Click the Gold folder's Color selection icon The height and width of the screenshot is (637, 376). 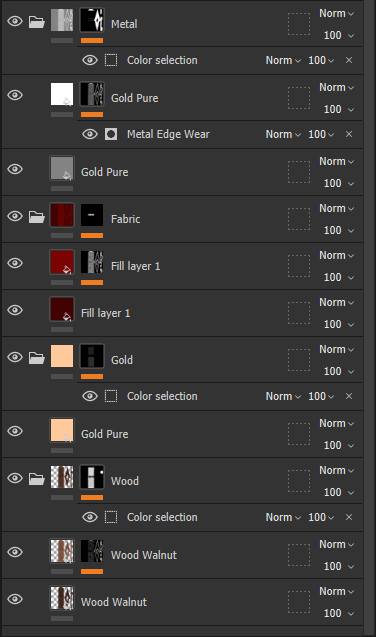point(111,396)
